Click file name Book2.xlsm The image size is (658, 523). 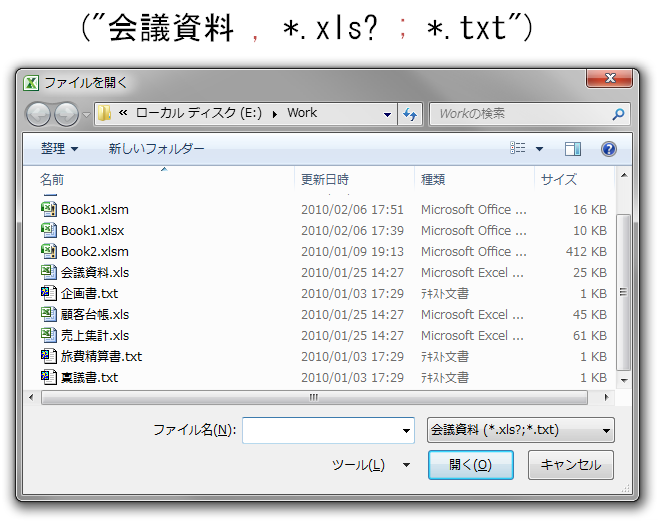(x=95, y=251)
